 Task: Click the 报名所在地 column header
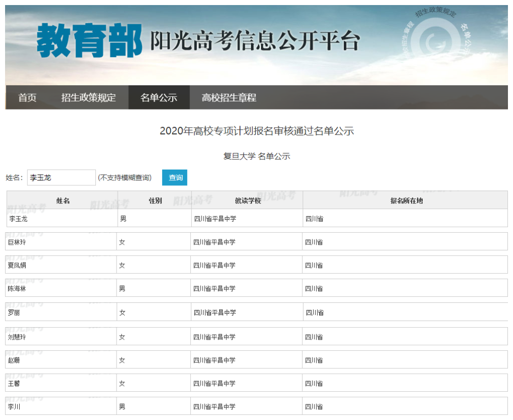click(x=405, y=200)
